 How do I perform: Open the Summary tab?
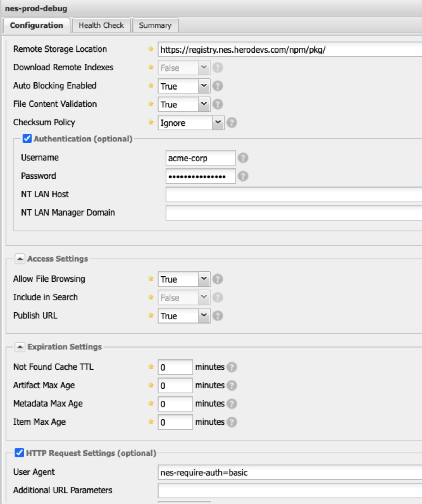[x=155, y=25]
